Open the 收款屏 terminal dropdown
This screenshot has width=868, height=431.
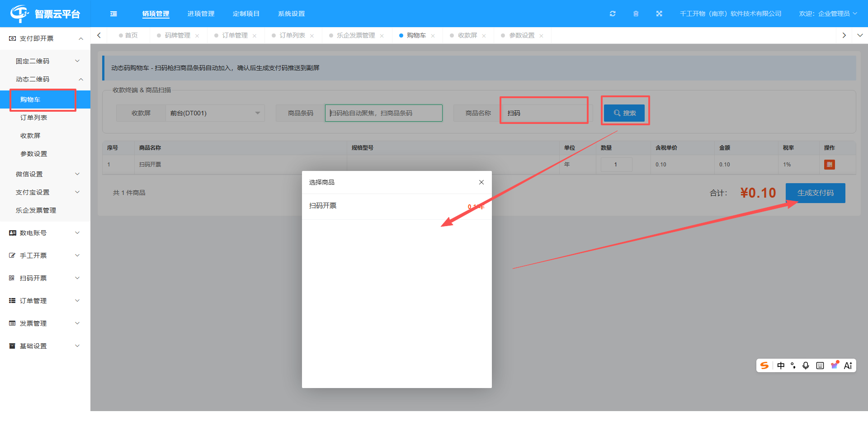click(215, 113)
